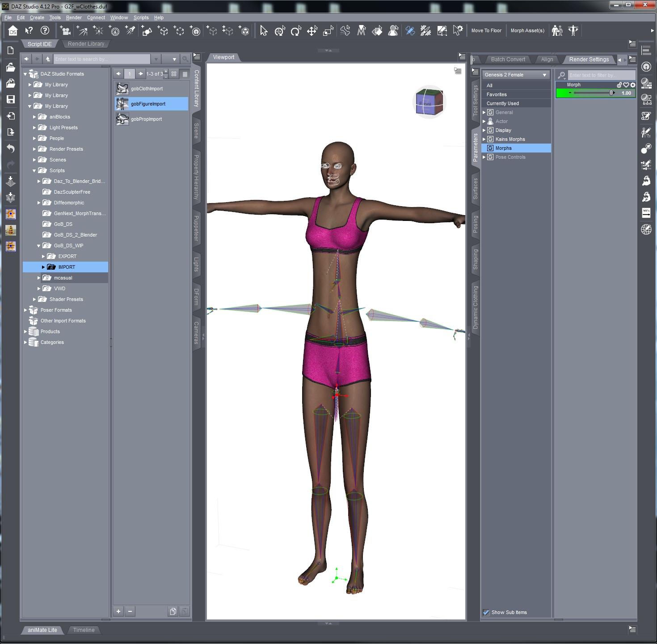657x644 pixels.
Task: Open Viewport options menu icon
Action: click(x=458, y=71)
